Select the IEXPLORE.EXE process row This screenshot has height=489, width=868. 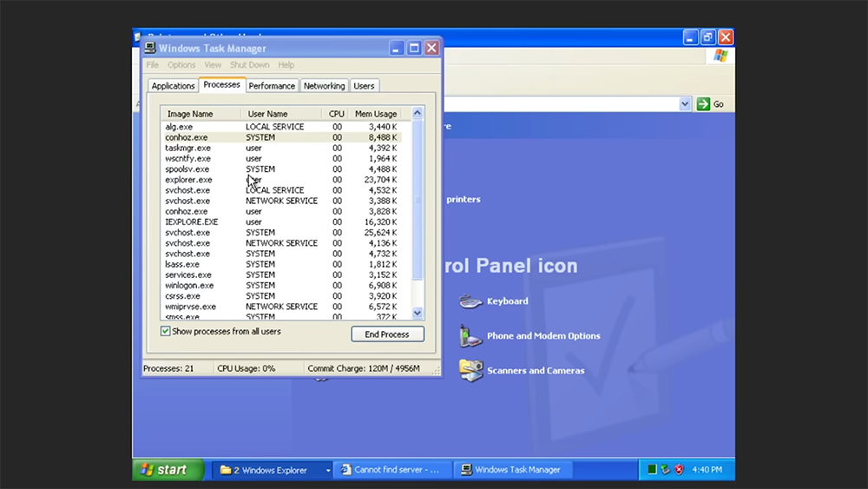click(x=281, y=221)
